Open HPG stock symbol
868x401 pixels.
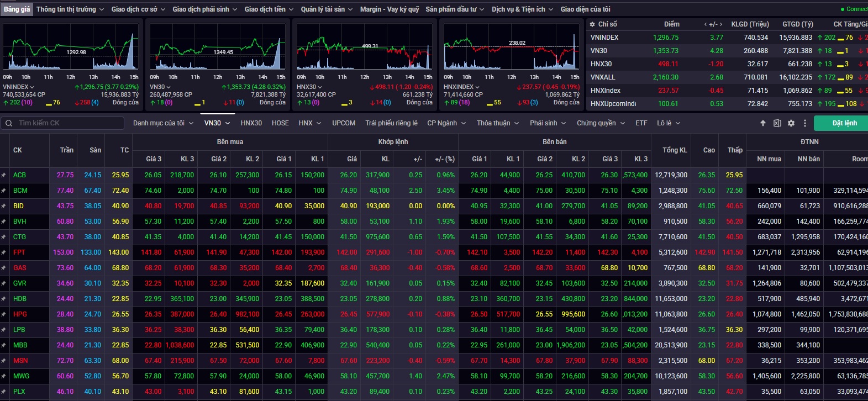(x=20, y=314)
